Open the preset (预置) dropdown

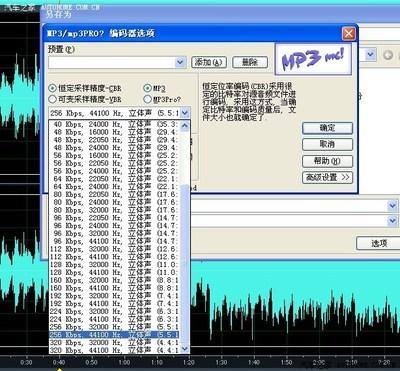(180, 62)
